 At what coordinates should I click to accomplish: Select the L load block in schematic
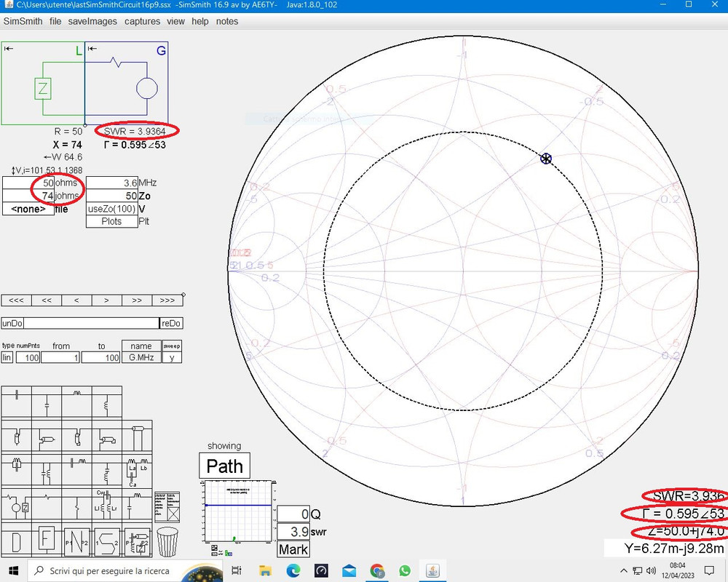tap(43, 84)
